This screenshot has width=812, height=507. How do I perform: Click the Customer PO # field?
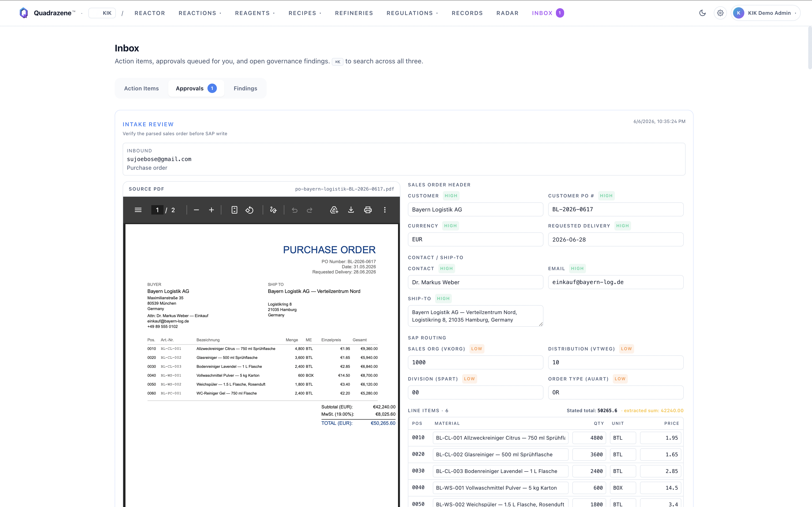click(x=615, y=209)
